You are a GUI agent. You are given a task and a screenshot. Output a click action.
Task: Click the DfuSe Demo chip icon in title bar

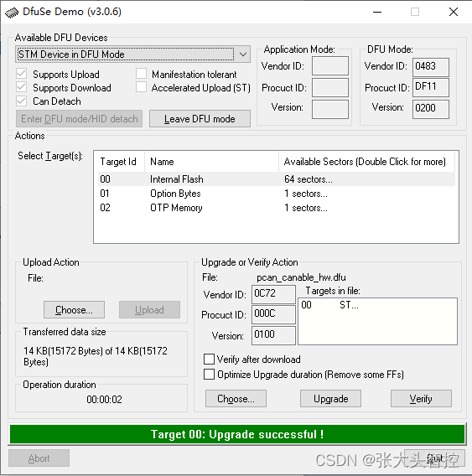coord(12,13)
